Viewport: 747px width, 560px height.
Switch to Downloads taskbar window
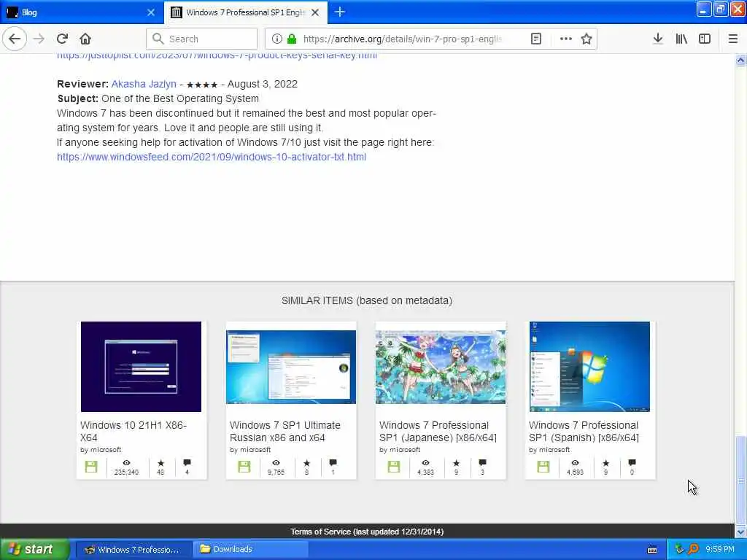pos(251,550)
